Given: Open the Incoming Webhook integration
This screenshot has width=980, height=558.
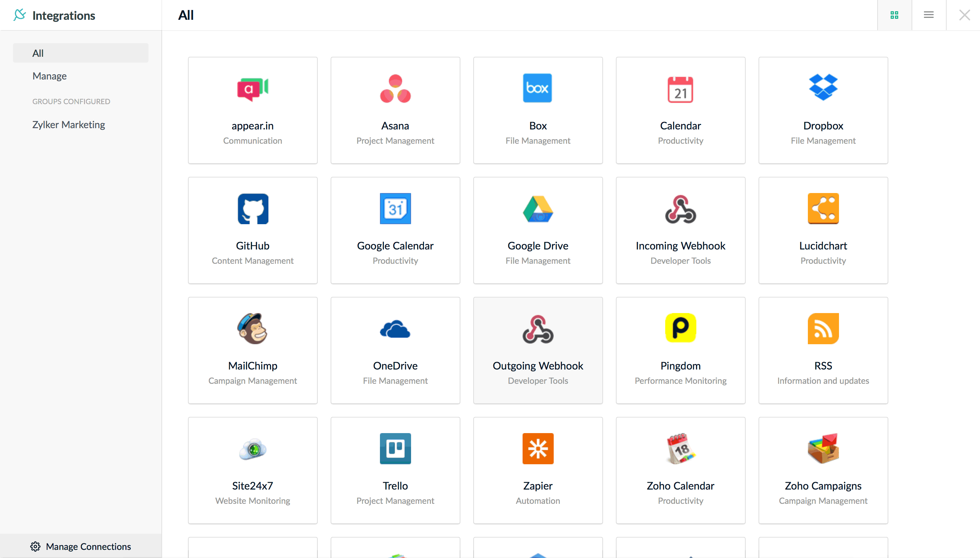Looking at the screenshot, I should [680, 230].
